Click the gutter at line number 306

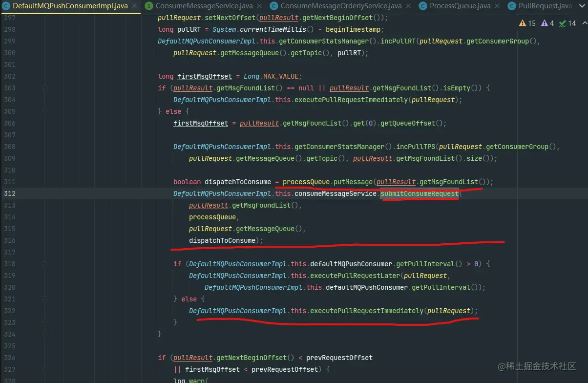tap(10, 123)
